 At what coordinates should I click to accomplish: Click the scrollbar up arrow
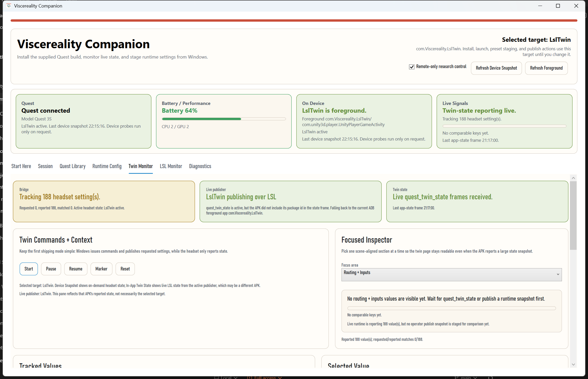[573, 178]
